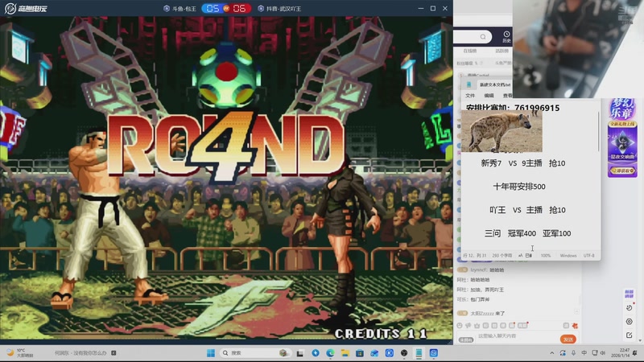Click the right player badge icon beside 抖音-武汉吖王
Viewport: 644px width, 362px height.
tap(260, 8)
